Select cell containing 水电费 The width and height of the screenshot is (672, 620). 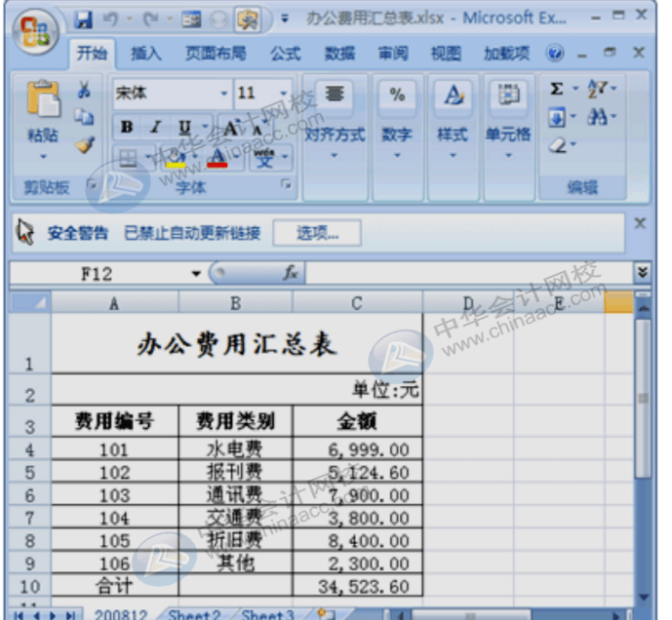(235, 449)
